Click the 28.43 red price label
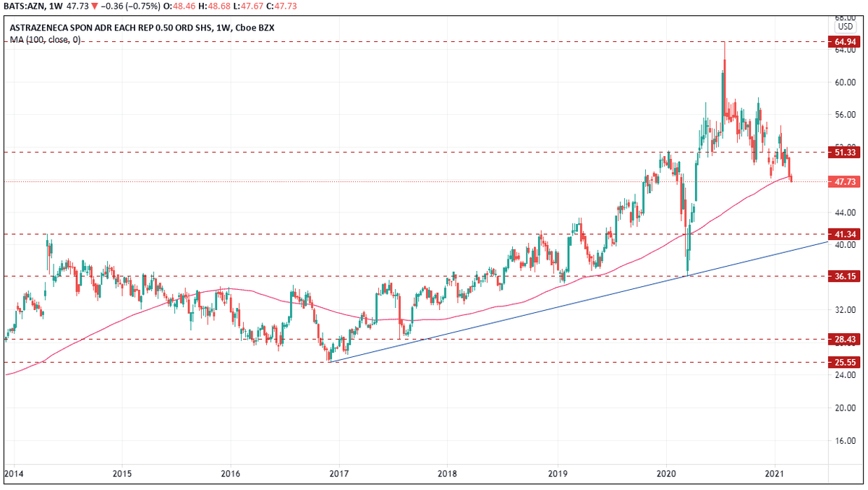This screenshot has height=490, width=868. pyautogui.click(x=845, y=339)
